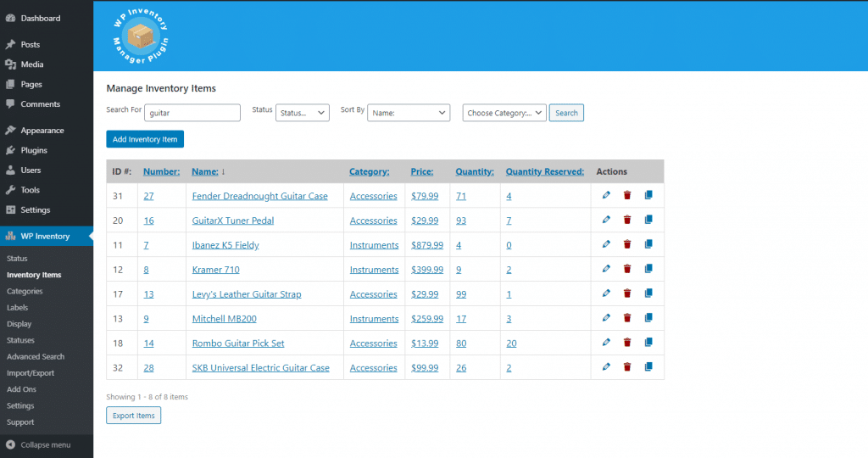The image size is (868, 458).
Task: Click the Export Items button
Action: click(x=133, y=416)
